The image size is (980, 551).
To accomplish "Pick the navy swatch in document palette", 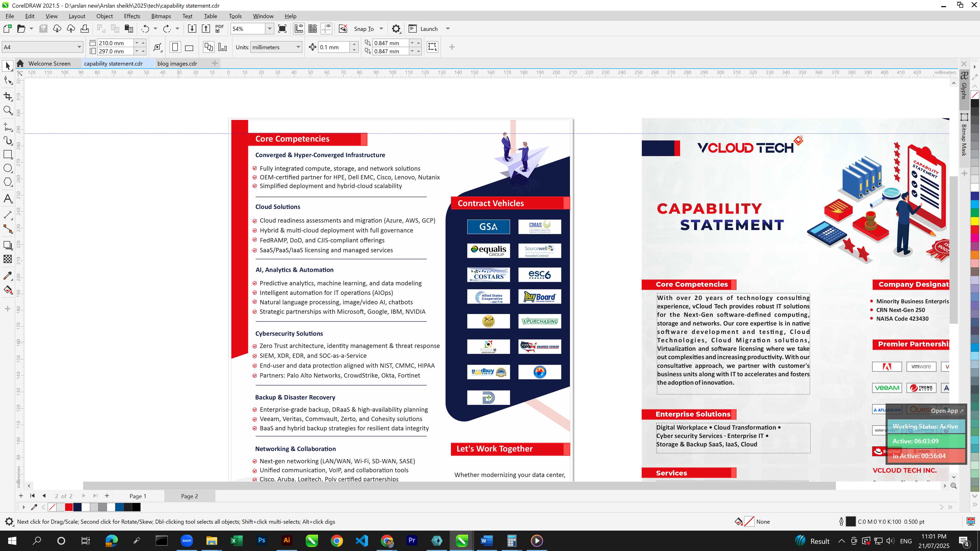I will [x=77, y=507].
